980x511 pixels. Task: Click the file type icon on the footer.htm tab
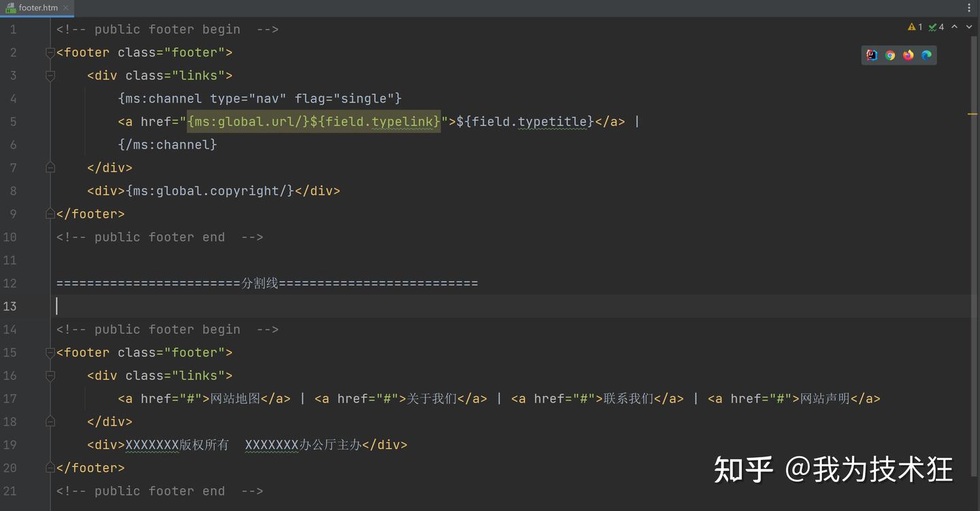[10, 8]
